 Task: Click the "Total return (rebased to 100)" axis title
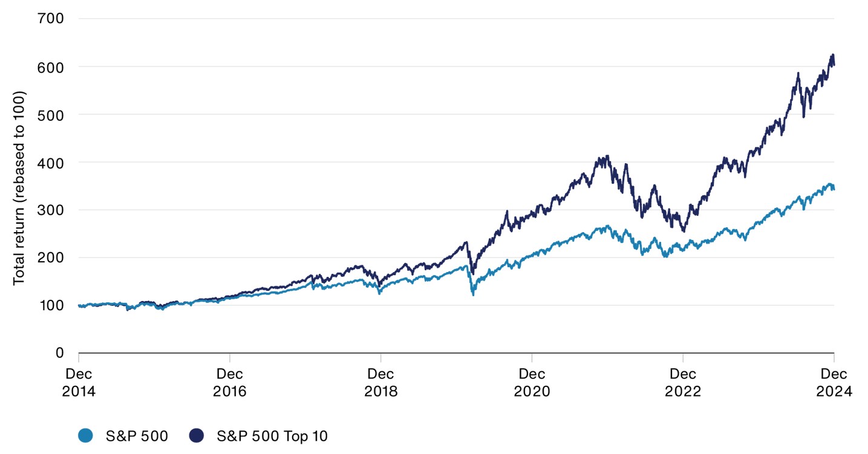[x=19, y=188]
